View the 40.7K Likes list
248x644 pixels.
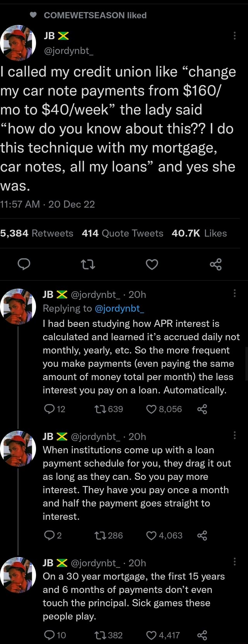coord(199,233)
